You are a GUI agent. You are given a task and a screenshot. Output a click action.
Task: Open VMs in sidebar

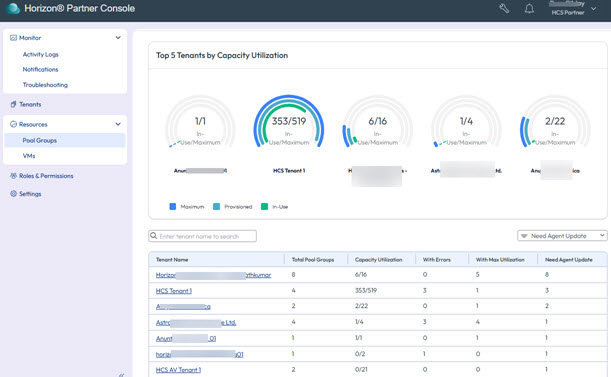[29, 156]
